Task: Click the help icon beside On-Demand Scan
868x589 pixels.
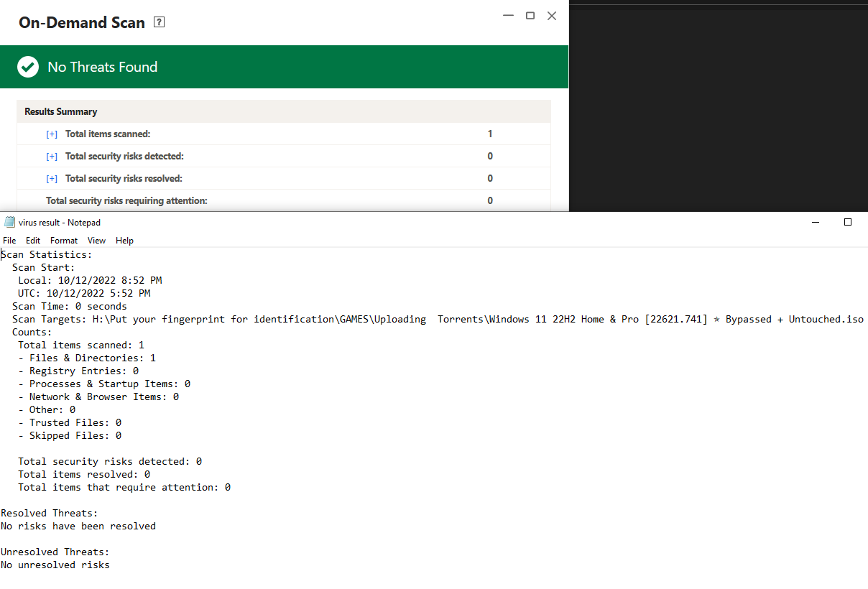Action: click(x=160, y=22)
